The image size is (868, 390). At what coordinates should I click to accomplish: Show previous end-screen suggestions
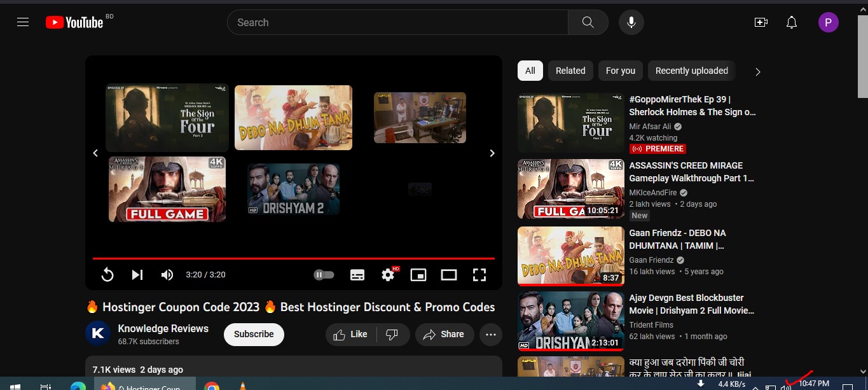coord(95,153)
